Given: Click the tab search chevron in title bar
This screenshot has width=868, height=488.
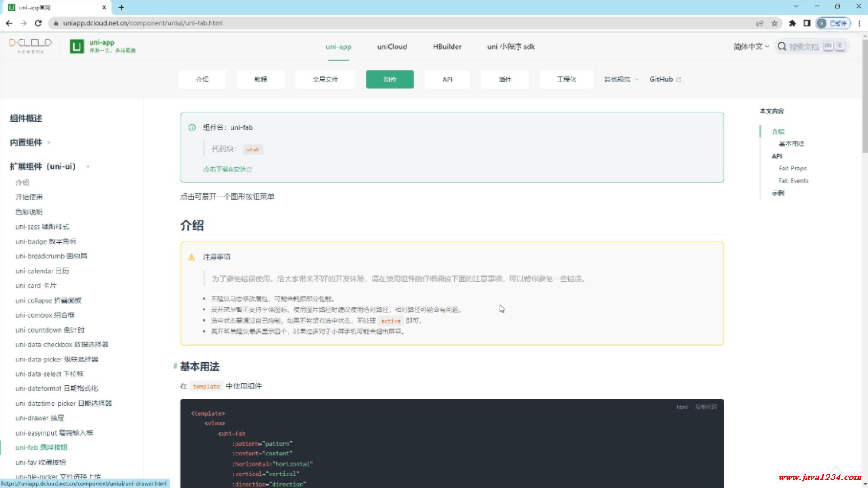Looking at the screenshot, I should click(796, 6).
